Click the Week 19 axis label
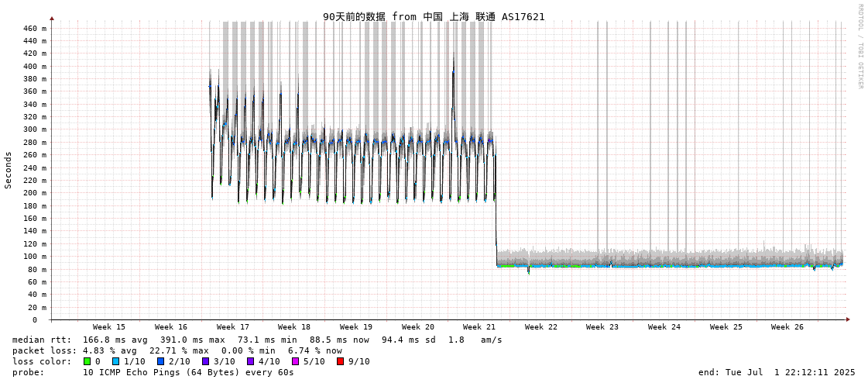 point(356,327)
